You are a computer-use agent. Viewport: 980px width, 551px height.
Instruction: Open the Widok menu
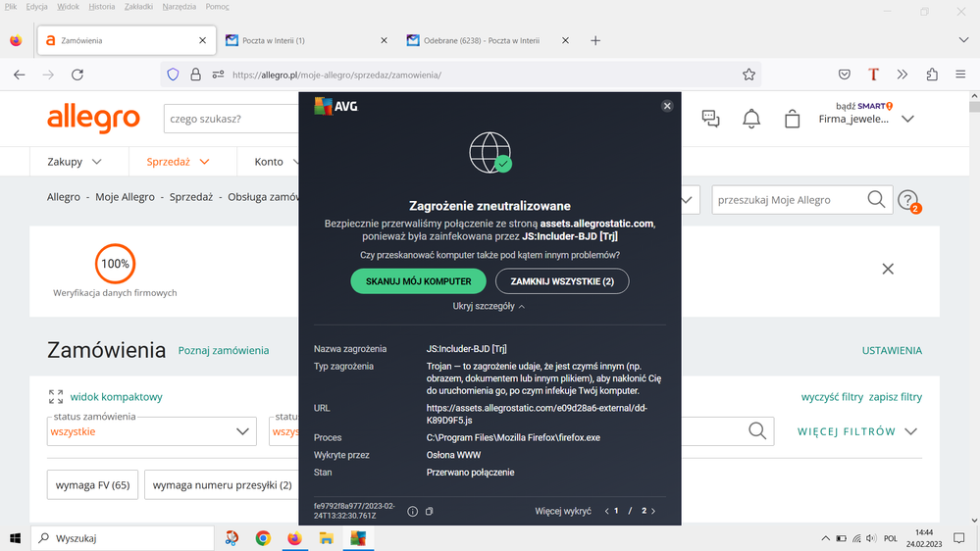pos(68,6)
